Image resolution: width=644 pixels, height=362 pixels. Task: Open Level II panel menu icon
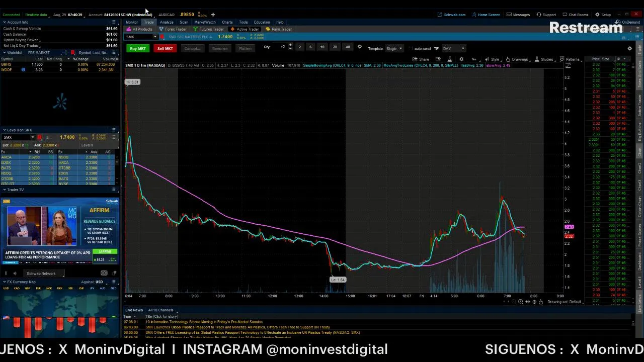(114, 130)
